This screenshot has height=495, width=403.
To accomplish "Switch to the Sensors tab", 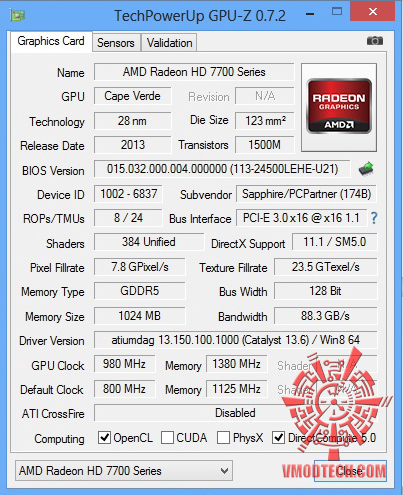I will [x=116, y=43].
